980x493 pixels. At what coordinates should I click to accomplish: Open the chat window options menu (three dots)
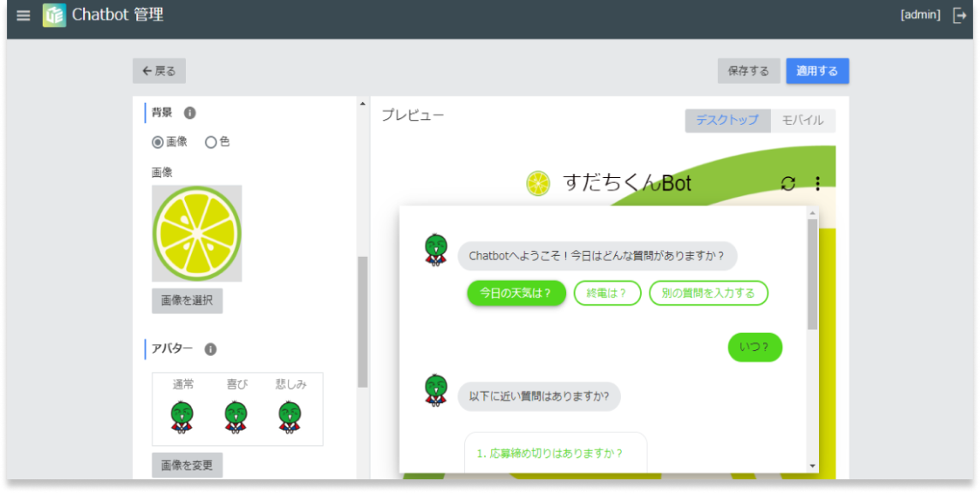(818, 183)
